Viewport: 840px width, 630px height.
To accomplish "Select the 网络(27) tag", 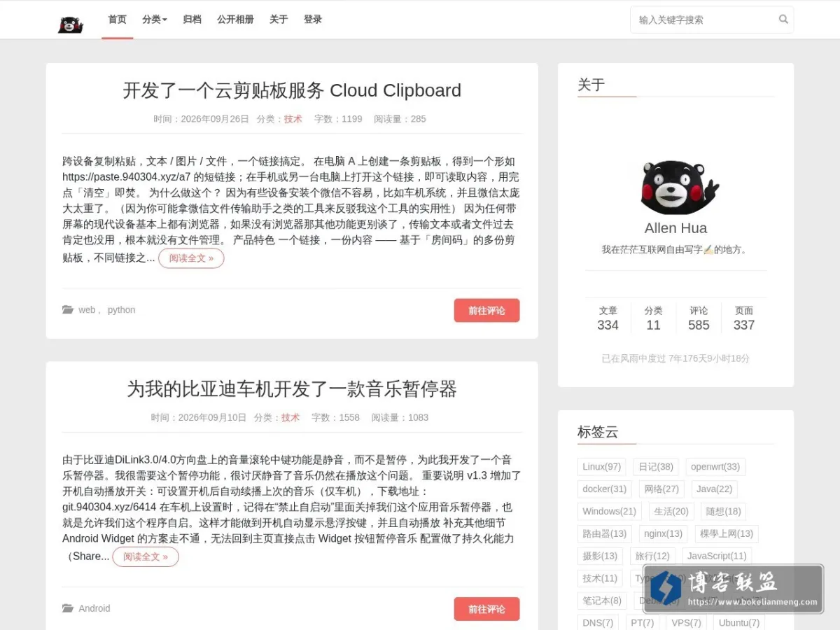I will coord(661,489).
